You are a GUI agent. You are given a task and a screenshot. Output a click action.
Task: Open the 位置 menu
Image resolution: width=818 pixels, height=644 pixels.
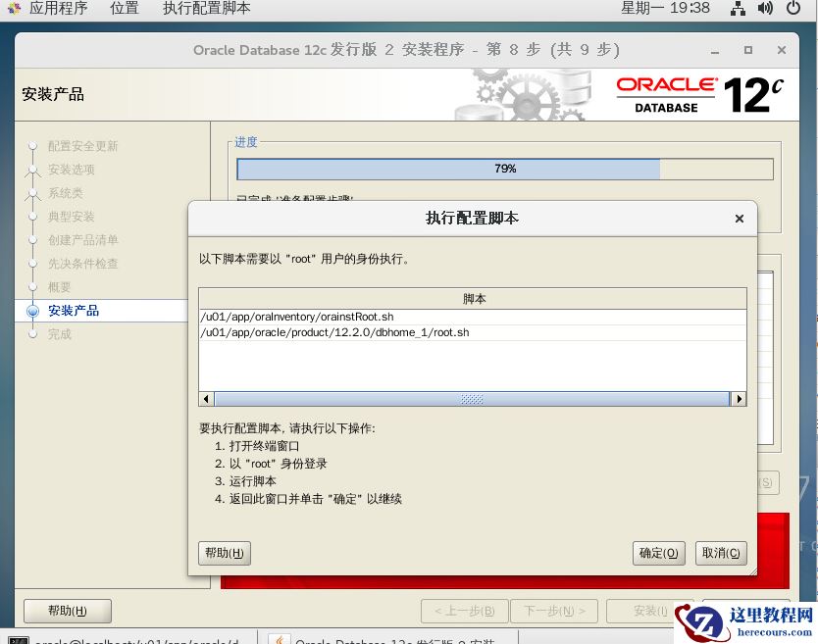click(125, 8)
